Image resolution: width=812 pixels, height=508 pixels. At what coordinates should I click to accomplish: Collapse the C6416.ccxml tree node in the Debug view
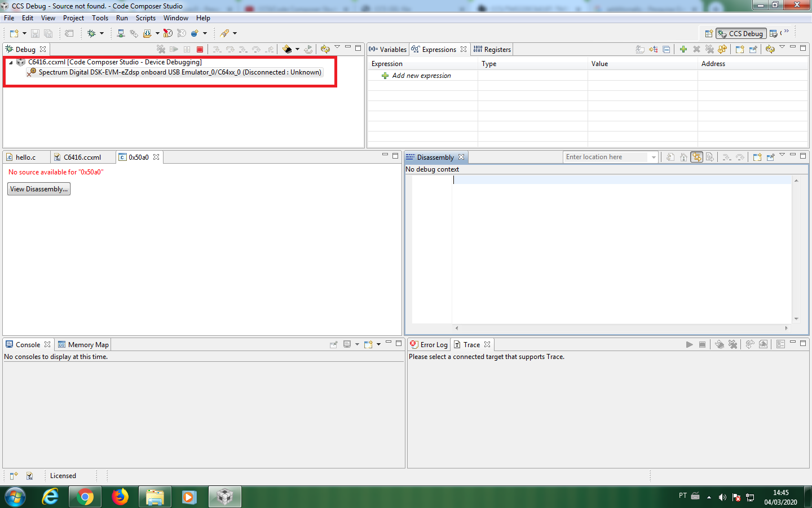pos(11,63)
